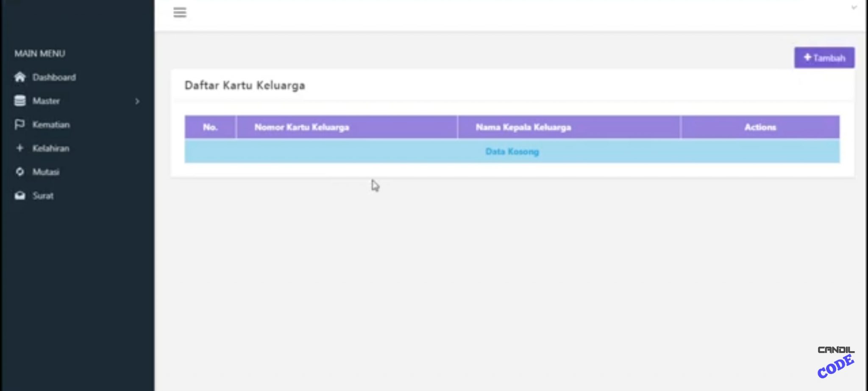Image resolution: width=868 pixels, height=391 pixels.
Task: Select the Dashboard home icon in sidebar
Action: [x=19, y=77]
